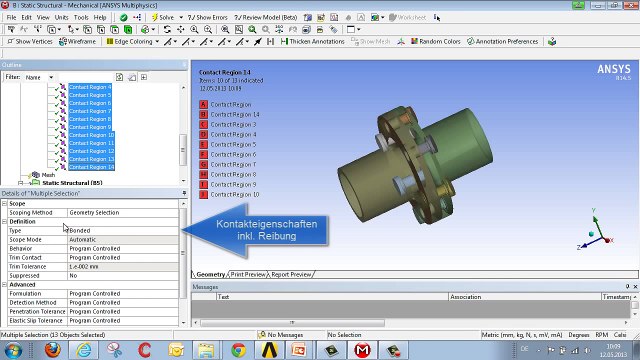Viewport: 640px width, 360px height.
Task: Click the refresh search icon in Outline filter
Action: [119, 77]
